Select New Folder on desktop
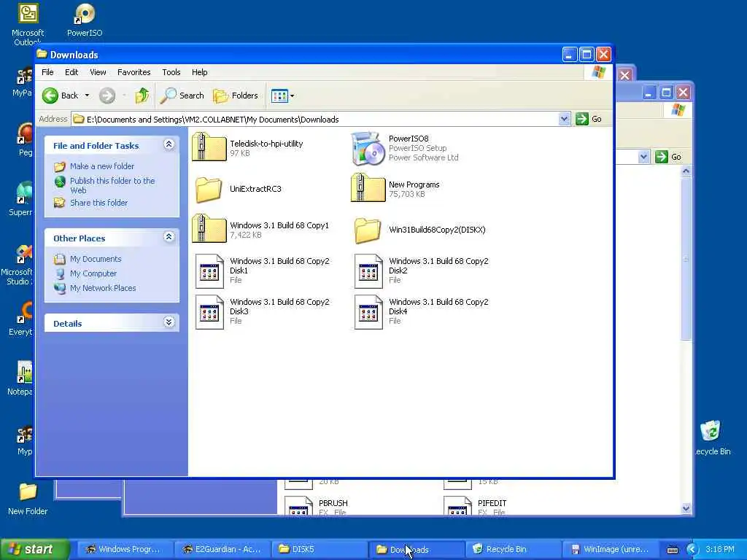The width and height of the screenshot is (747, 560). coord(28,499)
